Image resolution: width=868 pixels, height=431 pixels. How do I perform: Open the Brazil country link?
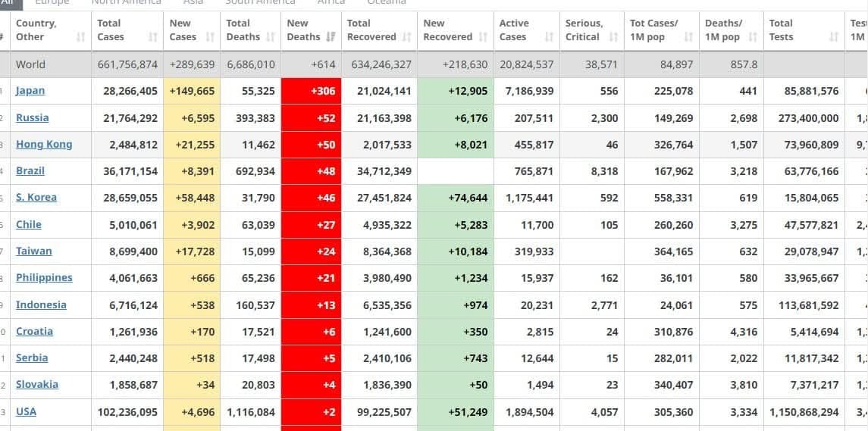[30, 171]
